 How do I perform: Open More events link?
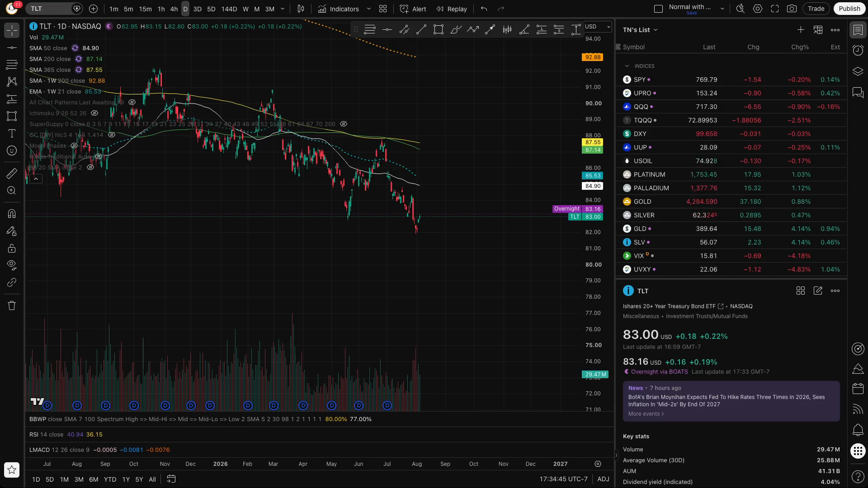tap(646, 414)
